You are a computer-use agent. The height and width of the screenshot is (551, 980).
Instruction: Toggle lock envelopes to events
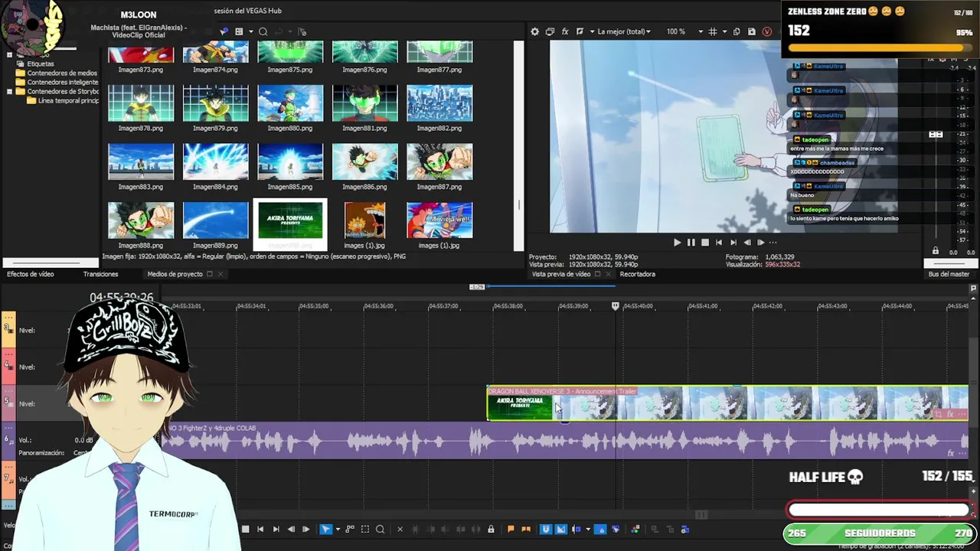tap(602, 529)
